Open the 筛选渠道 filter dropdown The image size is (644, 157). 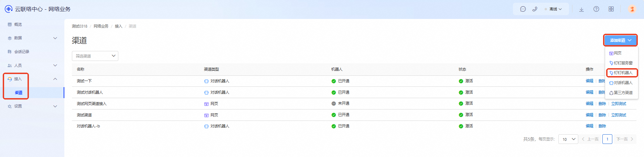pyautogui.click(x=95, y=56)
